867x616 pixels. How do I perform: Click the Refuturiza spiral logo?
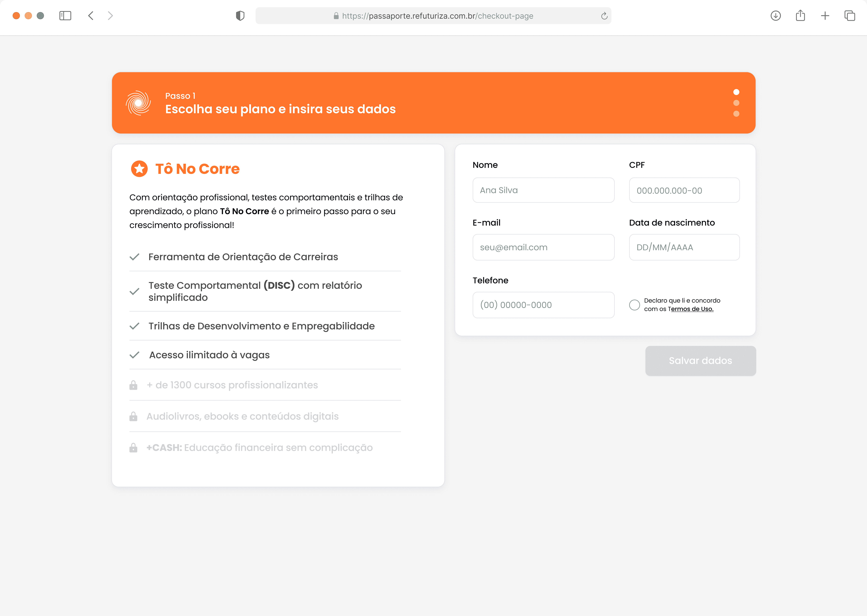pyautogui.click(x=138, y=103)
